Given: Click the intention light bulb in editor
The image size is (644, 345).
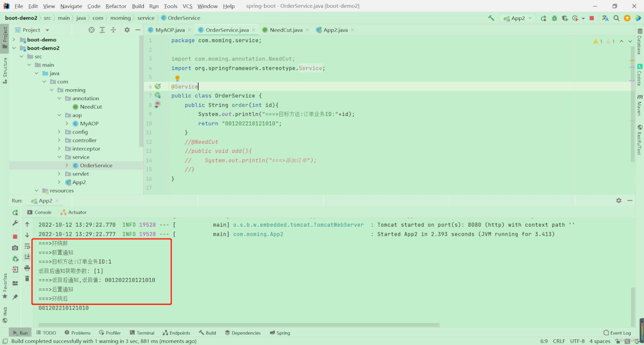Looking at the screenshot, I should tap(177, 78).
